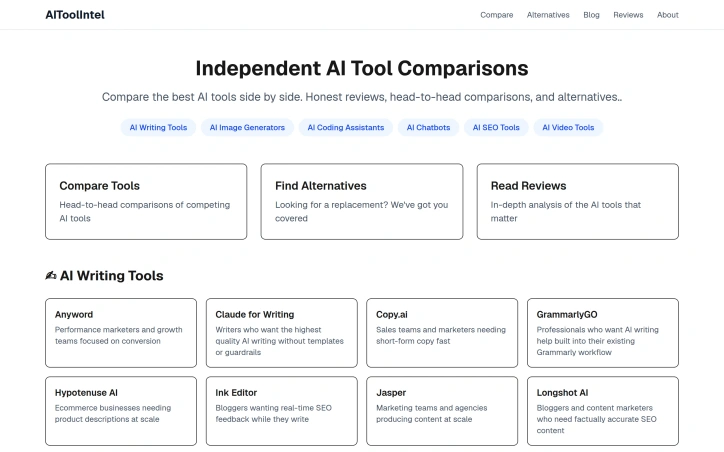
Task: Click text 'Bloggers wanting real-time SEO feedback'
Action: (273, 414)
